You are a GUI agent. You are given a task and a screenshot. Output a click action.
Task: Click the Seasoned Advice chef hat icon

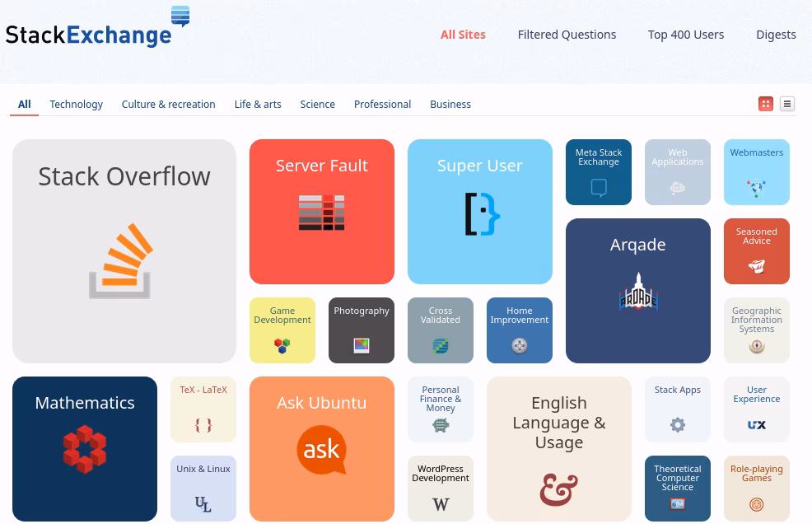tap(757, 266)
